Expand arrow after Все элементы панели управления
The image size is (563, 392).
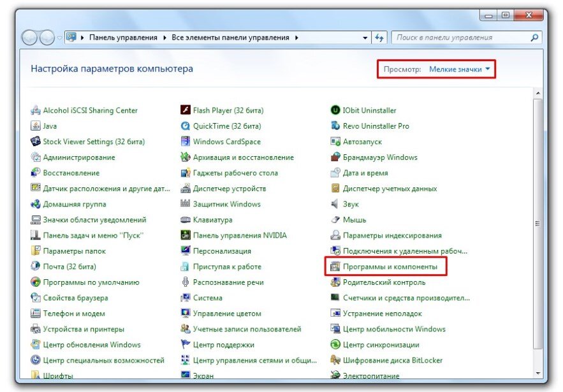[296, 38]
